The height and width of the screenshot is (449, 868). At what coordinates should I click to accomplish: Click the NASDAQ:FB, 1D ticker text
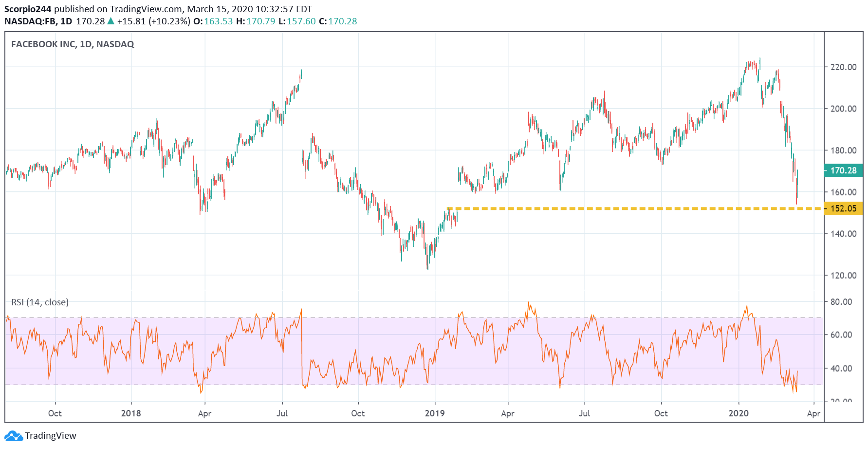pyautogui.click(x=38, y=21)
